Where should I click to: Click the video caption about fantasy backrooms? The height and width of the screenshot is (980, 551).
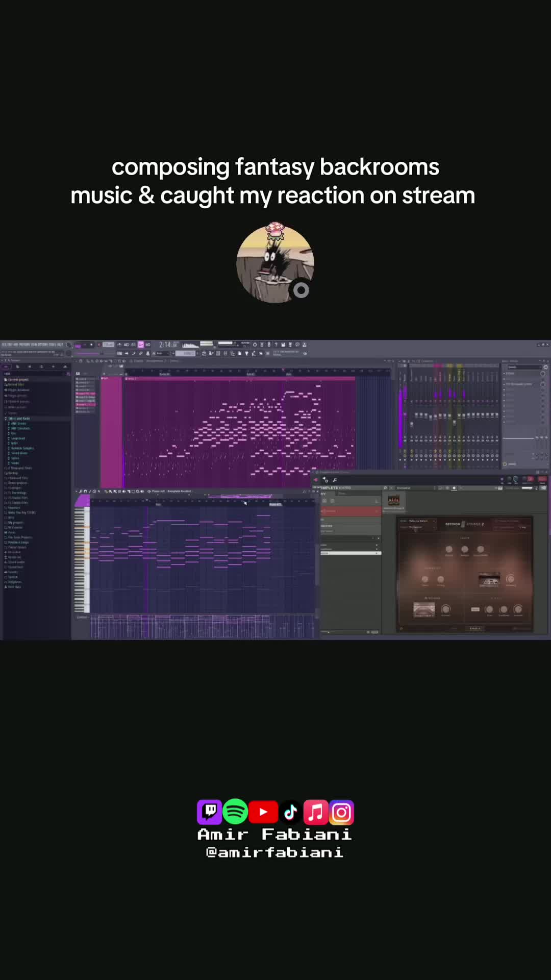(x=273, y=181)
